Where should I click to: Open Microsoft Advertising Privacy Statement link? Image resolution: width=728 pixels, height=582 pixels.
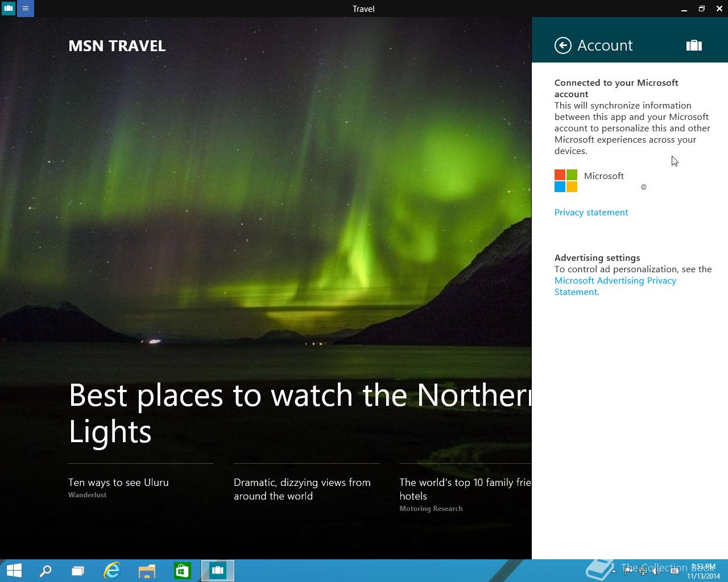pos(615,286)
